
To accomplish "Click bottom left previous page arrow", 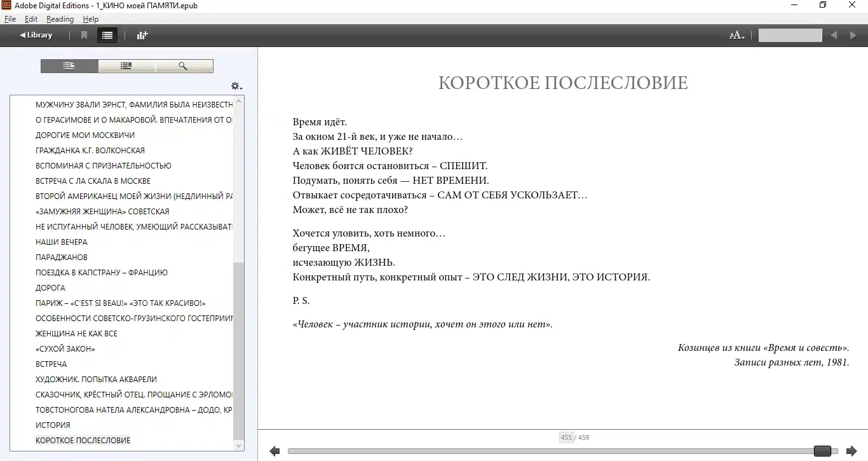I will pyautogui.click(x=275, y=451).
